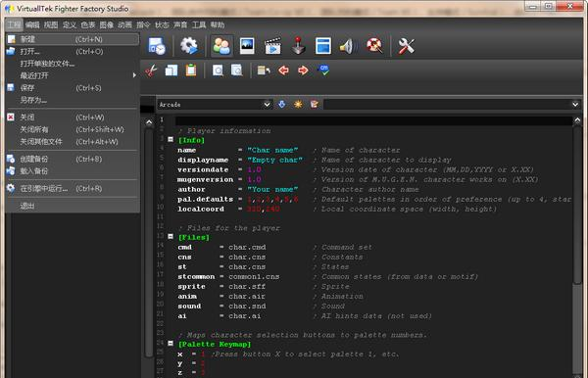Open the wide empty dropdown right of Arcade
588x378 pixels.
(x=452, y=104)
